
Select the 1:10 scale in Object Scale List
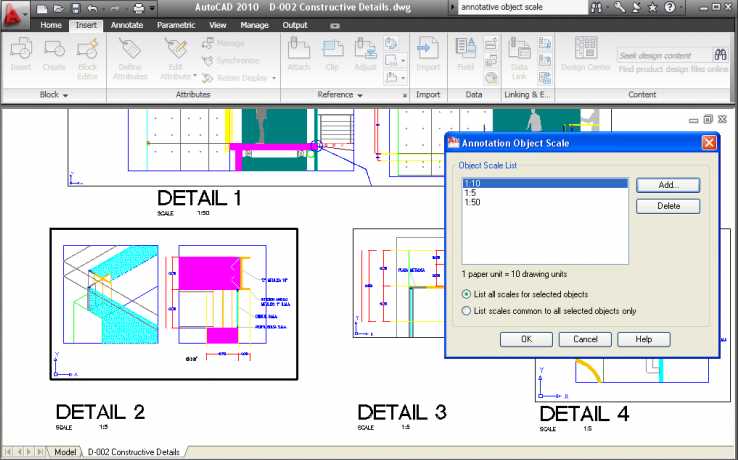545,183
